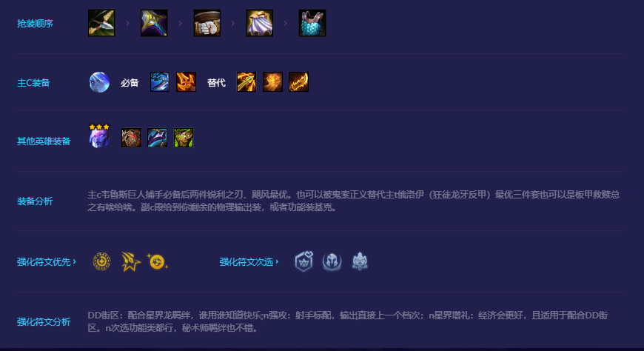
Task: Select the golden spear item after 替代
Action: coord(246,81)
